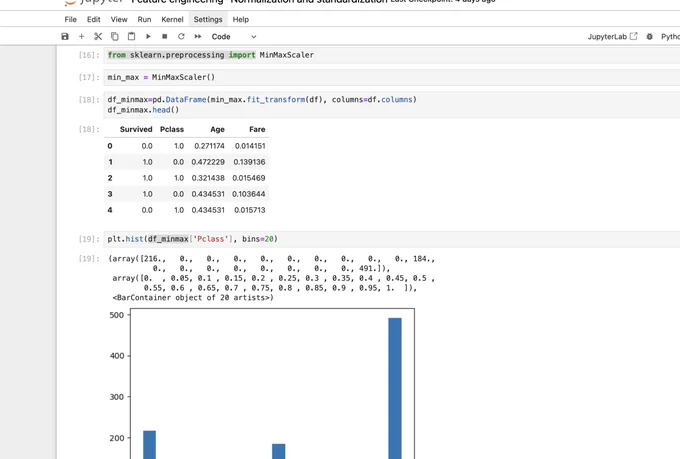Select the Age value 0.271174 in row 0
Viewport: 680px width, 459px height.
pos(209,146)
